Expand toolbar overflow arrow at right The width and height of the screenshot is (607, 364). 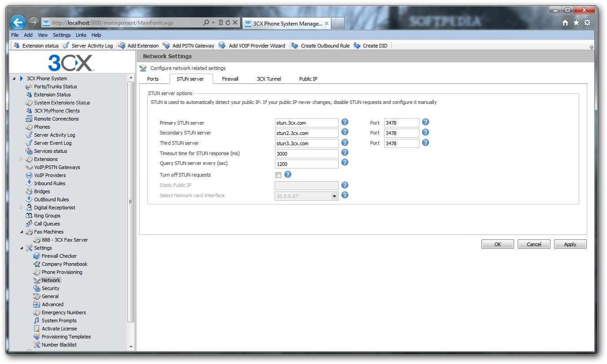coord(591,47)
